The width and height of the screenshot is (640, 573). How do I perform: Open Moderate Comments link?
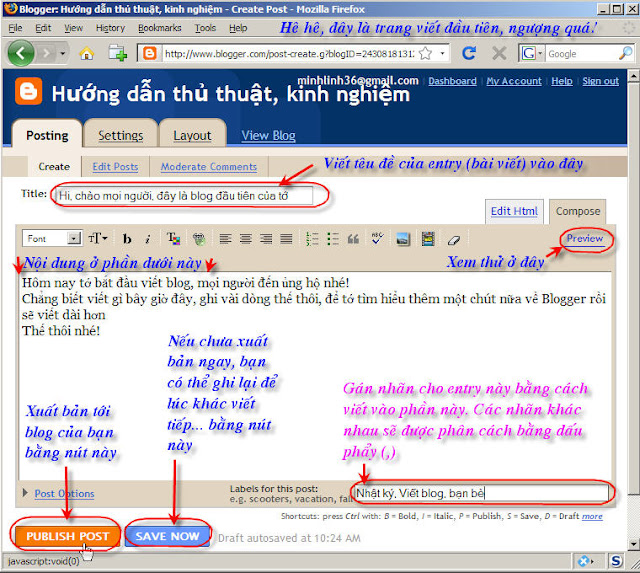[x=209, y=167]
